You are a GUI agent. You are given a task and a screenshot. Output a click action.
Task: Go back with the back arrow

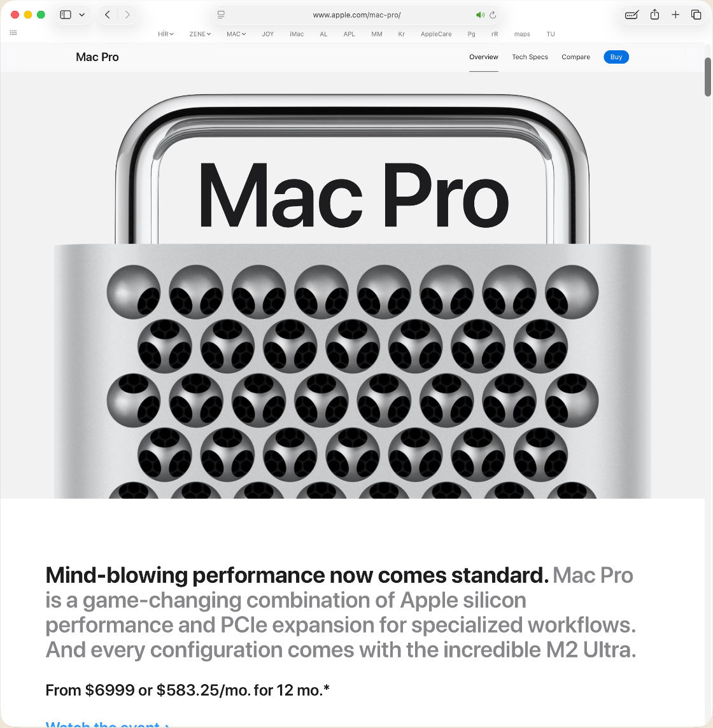click(108, 15)
